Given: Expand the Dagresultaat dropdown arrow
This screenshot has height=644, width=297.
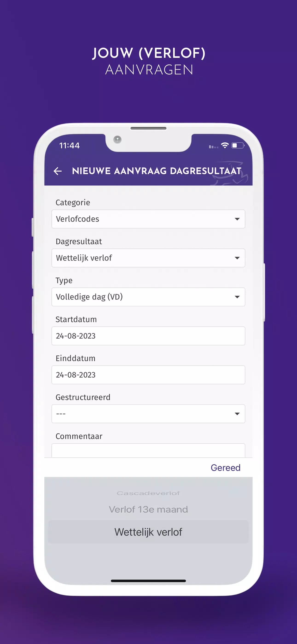Looking at the screenshot, I should click(x=237, y=258).
